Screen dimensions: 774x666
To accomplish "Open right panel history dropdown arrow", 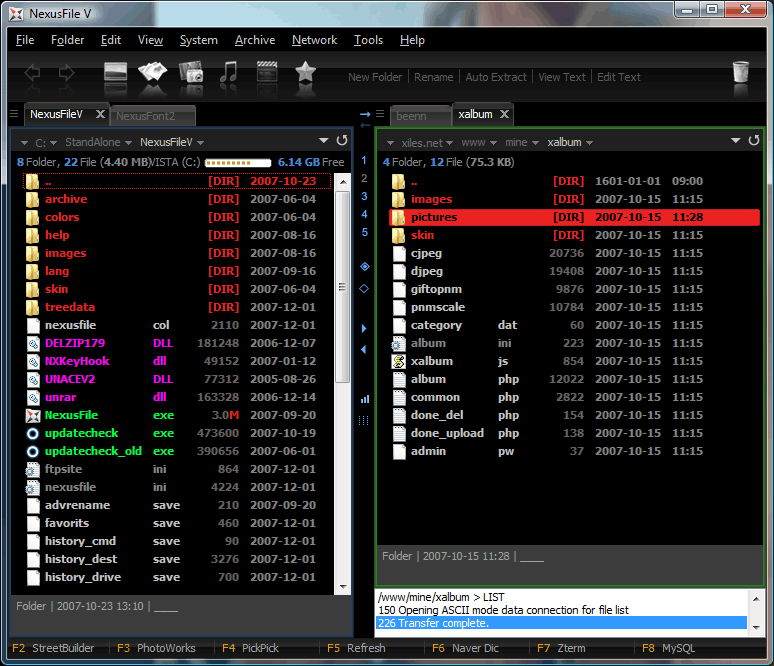I will 735,141.
